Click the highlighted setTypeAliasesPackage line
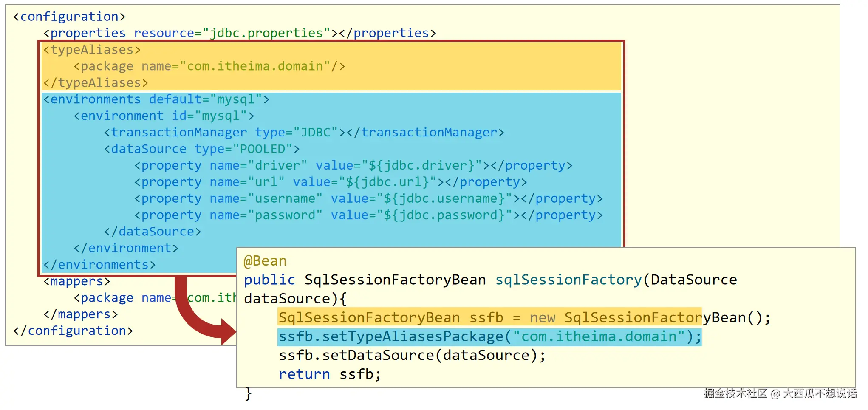The height and width of the screenshot is (410, 868). (489, 337)
